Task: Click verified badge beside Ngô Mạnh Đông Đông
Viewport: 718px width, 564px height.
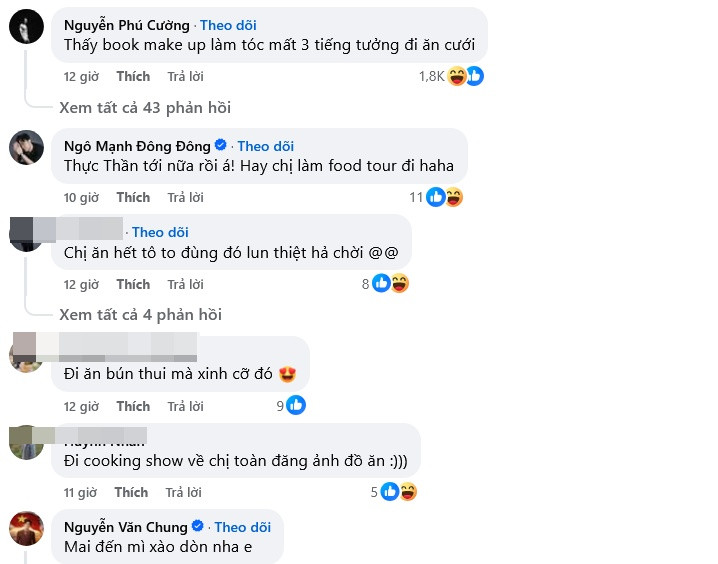Action: tap(221, 146)
